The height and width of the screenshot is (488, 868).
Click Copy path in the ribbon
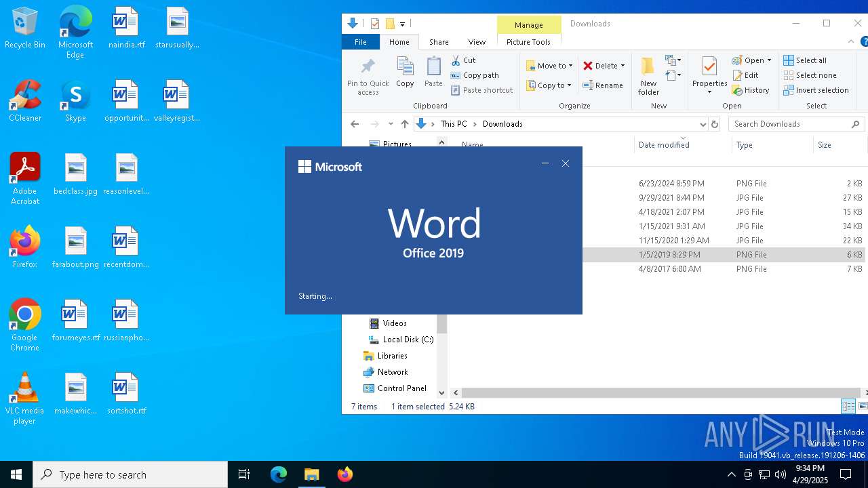(x=475, y=75)
